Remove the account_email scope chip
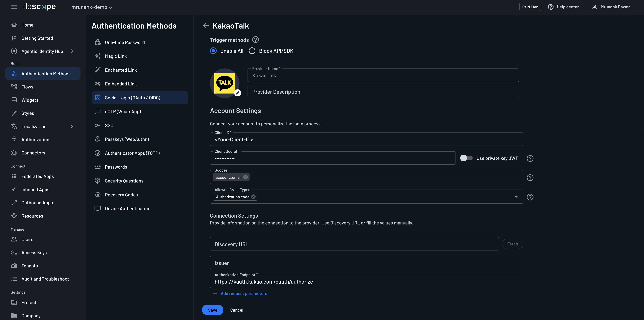The width and height of the screenshot is (644, 320). pos(245,177)
